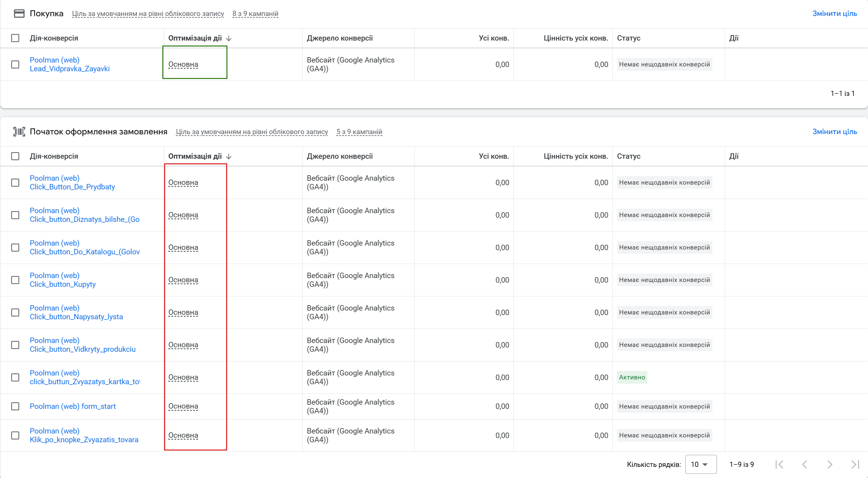This screenshot has height=478, width=868.
Task: Go to first page of results
Action: pos(779,464)
